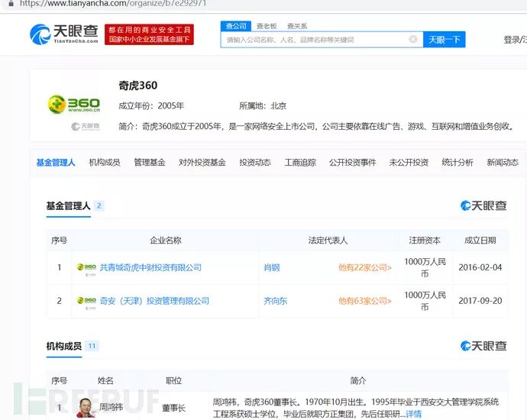Switch to 统计分析 tab
The width and height of the screenshot is (527, 420).
click(457, 163)
